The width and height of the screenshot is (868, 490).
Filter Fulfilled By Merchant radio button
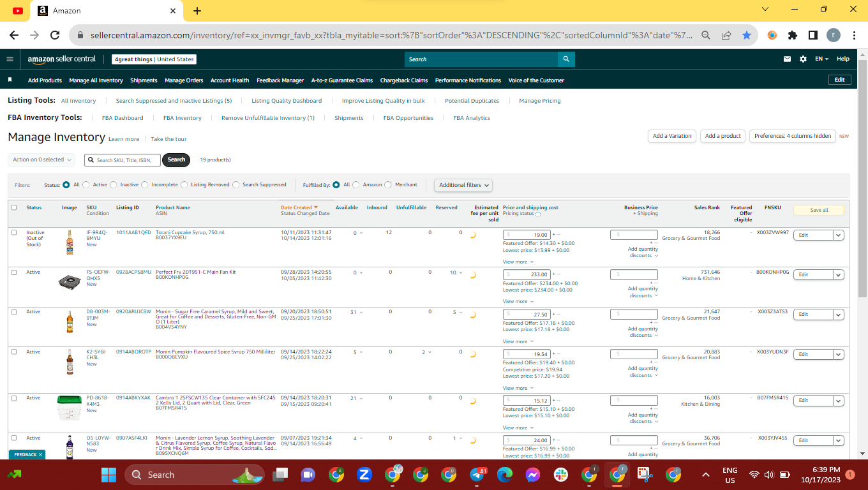(389, 185)
